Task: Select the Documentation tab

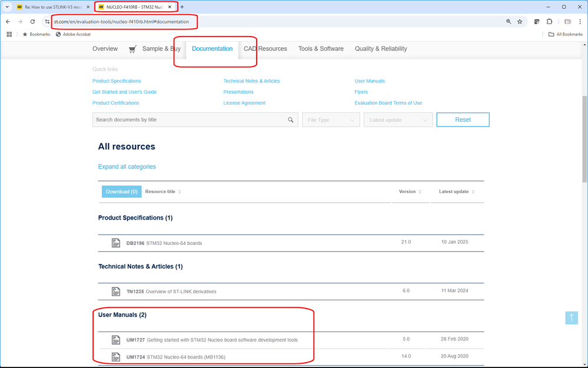Action: [x=212, y=49]
